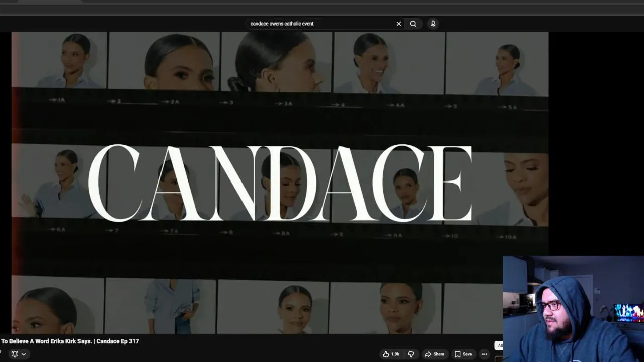The width and height of the screenshot is (644, 362).
Task: Click the magnifying glass search button
Action: 413,24
